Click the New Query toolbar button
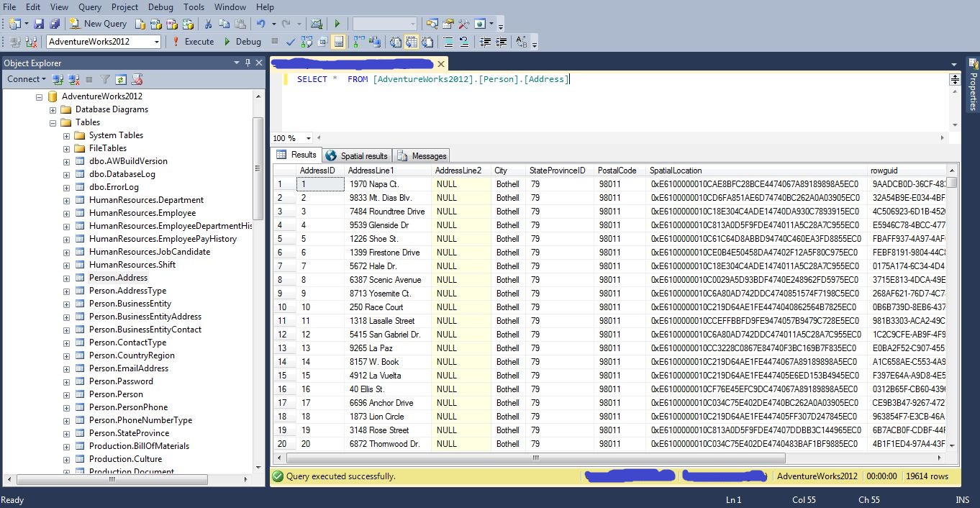980x508 pixels. (98, 24)
